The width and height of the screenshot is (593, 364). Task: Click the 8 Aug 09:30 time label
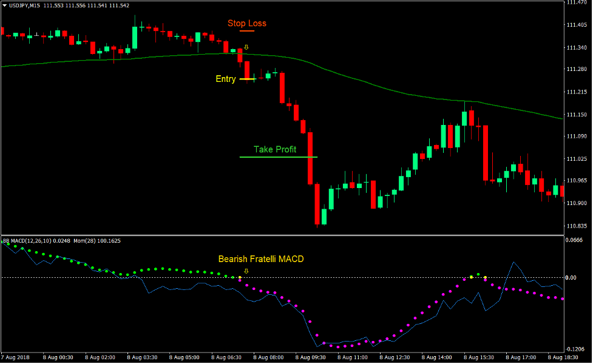point(310,357)
